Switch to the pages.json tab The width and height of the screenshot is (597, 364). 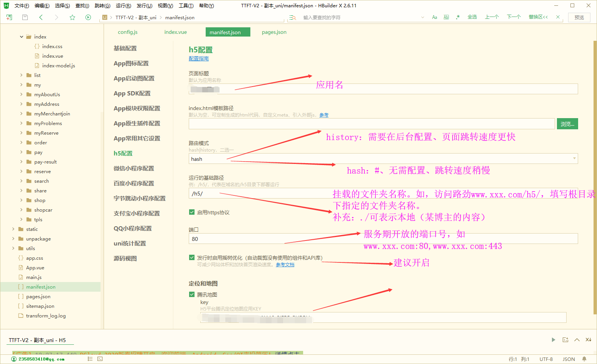pyautogui.click(x=274, y=32)
